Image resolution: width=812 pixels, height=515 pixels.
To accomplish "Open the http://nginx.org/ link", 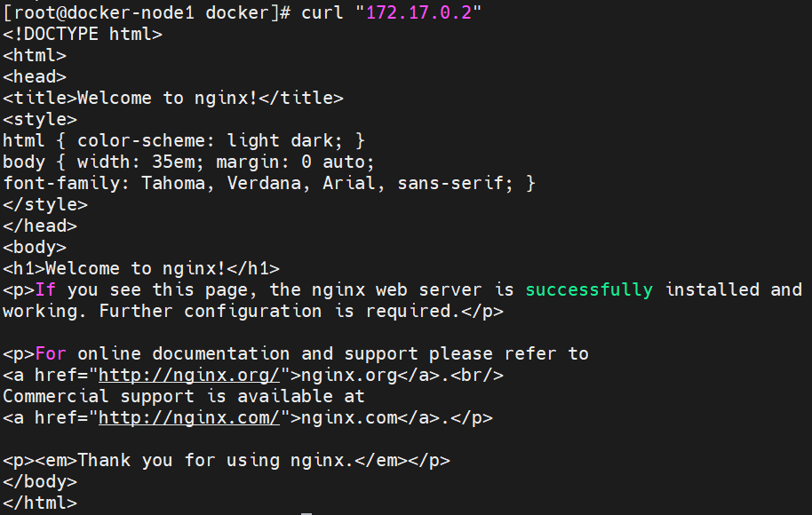I will click(x=189, y=375).
